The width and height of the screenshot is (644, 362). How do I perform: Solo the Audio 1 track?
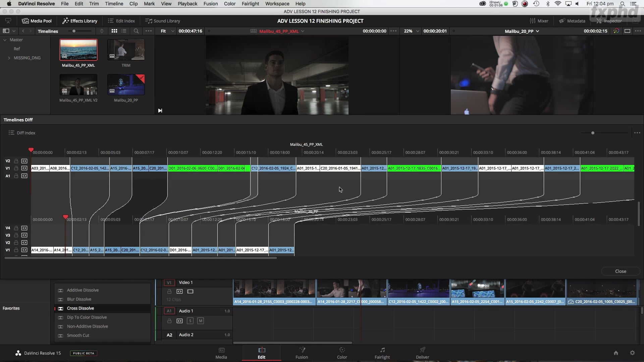pos(190,321)
